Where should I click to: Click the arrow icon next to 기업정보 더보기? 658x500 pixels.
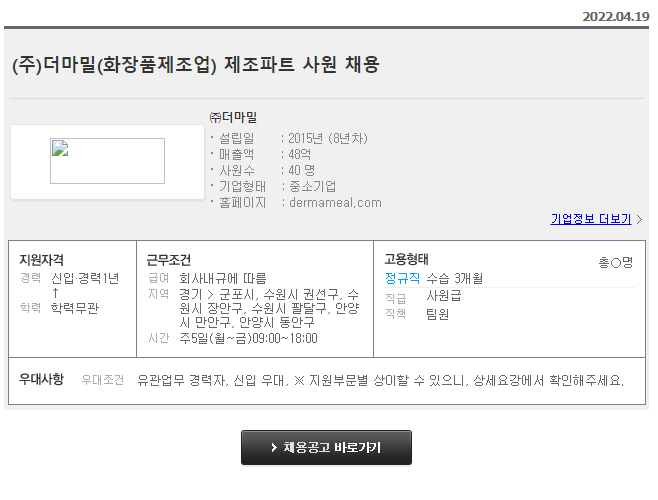tap(639, 219)
